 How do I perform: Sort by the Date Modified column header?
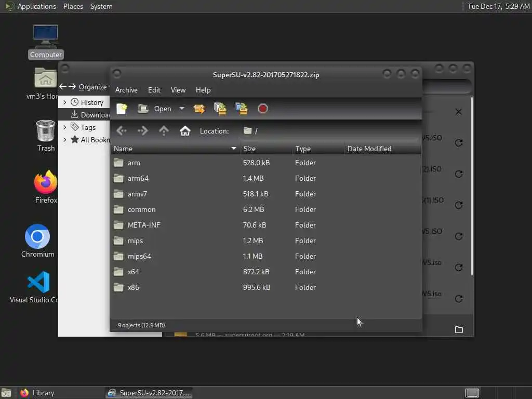[x=383, y=149]
